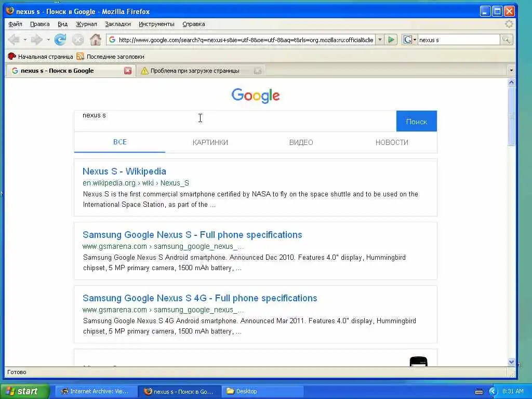Open 'Nexus S - Wikipedia' result
Screen dimensions: 532x399
pos(124,171)
